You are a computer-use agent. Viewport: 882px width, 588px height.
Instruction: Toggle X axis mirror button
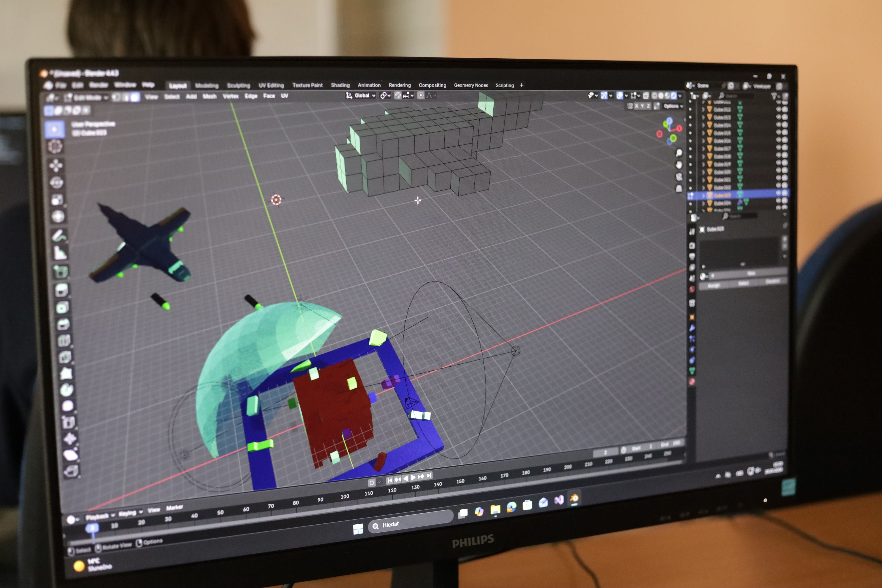tap(636, 106)
